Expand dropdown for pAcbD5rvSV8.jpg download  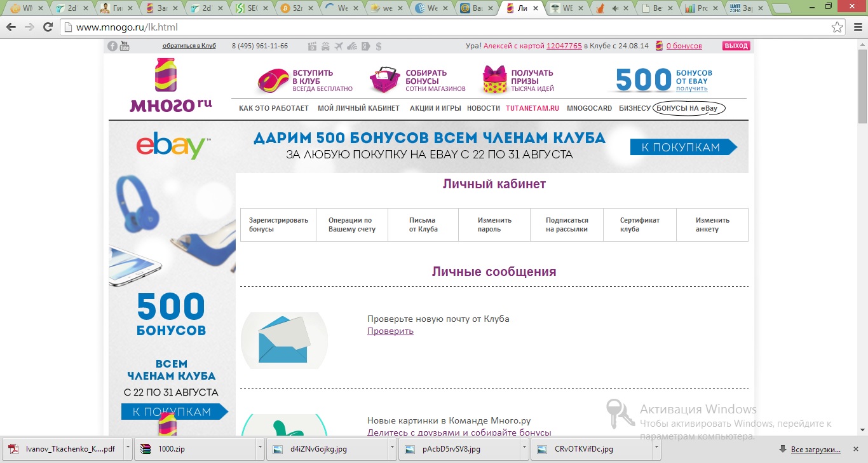[525, 448]
